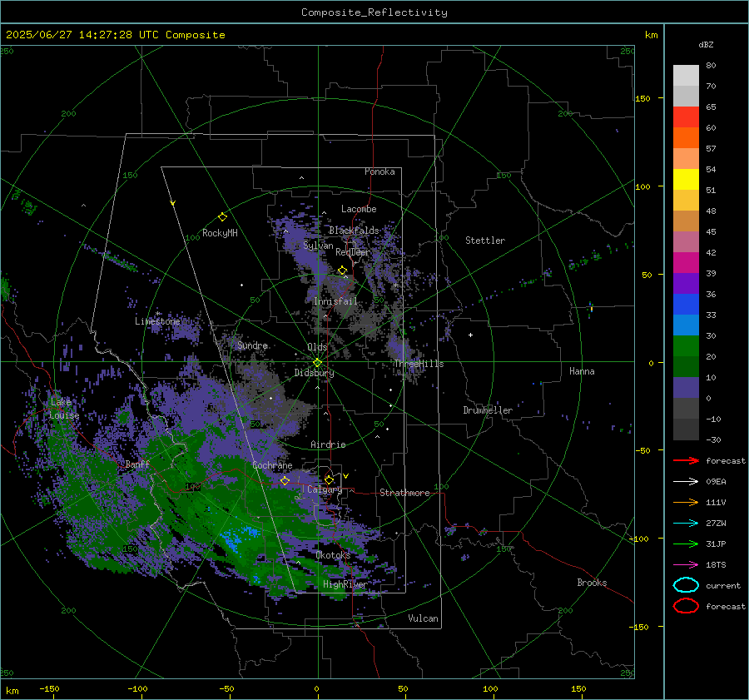Click the Hanna town label

[582, 370]
